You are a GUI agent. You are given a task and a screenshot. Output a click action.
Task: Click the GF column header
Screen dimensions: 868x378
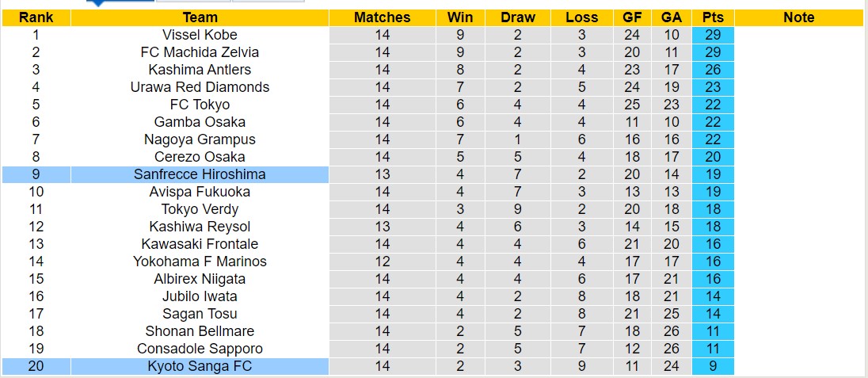632,17
